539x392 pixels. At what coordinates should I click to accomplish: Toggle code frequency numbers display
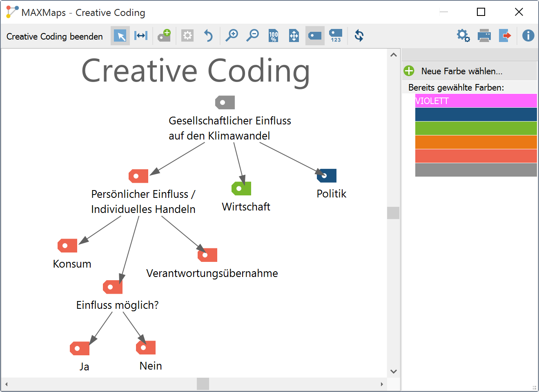click(x=336, y=36)
